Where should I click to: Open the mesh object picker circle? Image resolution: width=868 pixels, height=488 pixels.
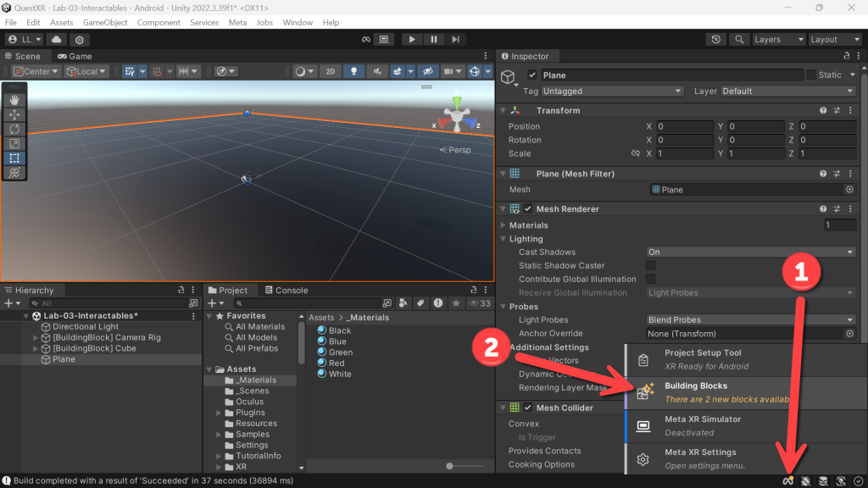click(x=849, y=189)
